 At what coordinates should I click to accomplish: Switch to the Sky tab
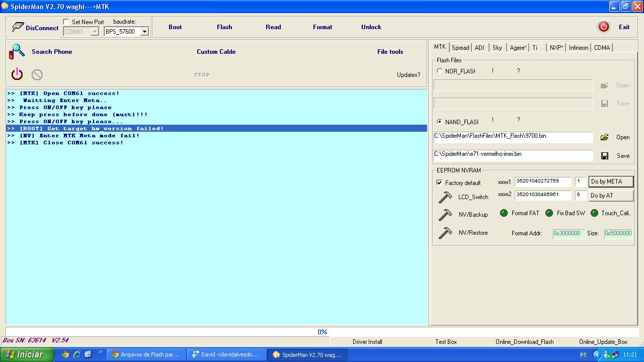[497, 48]
